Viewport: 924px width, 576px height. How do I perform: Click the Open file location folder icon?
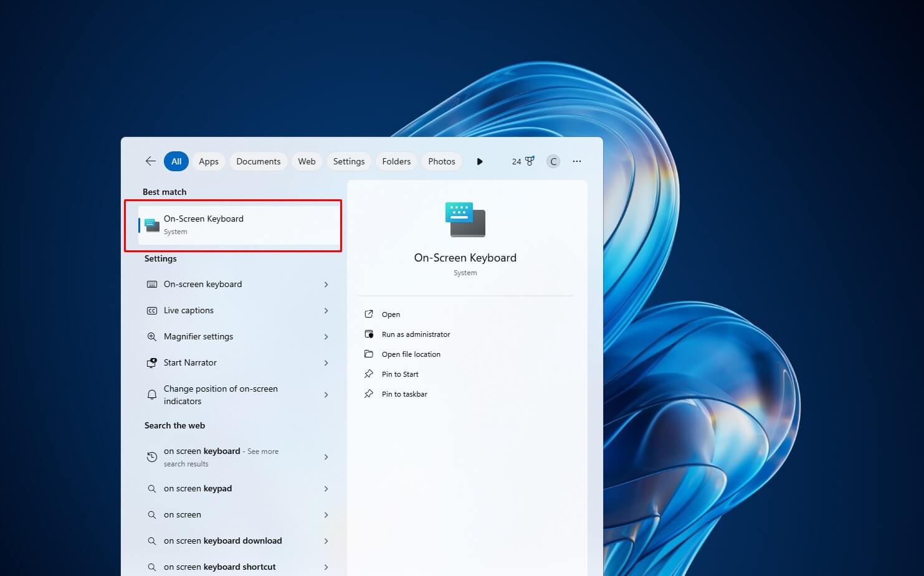(369, 354)
